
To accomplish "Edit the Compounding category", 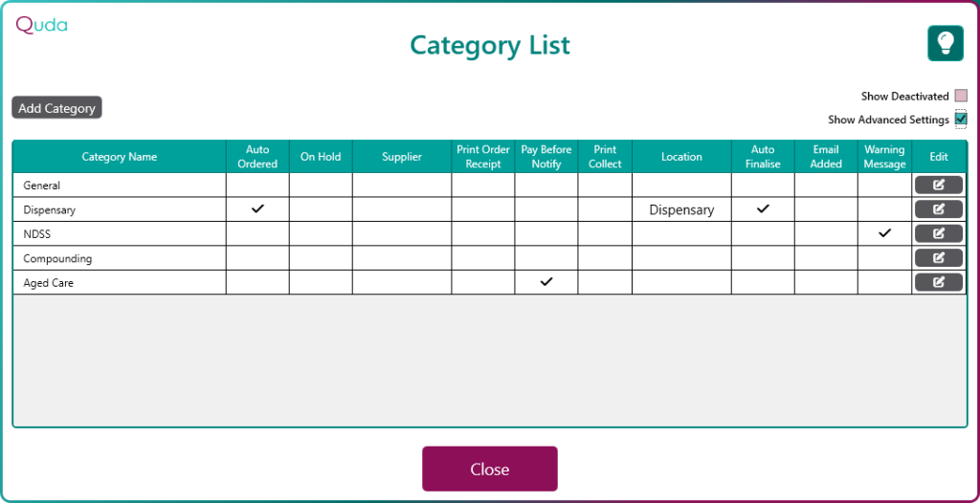I will [939, 257].
